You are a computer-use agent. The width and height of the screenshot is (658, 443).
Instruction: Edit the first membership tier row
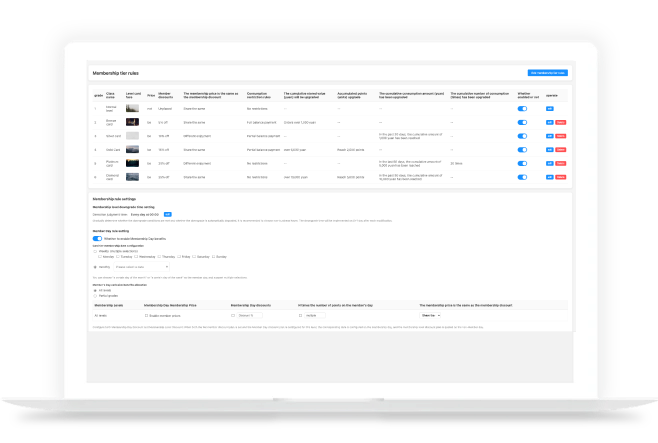click(549, 108)
